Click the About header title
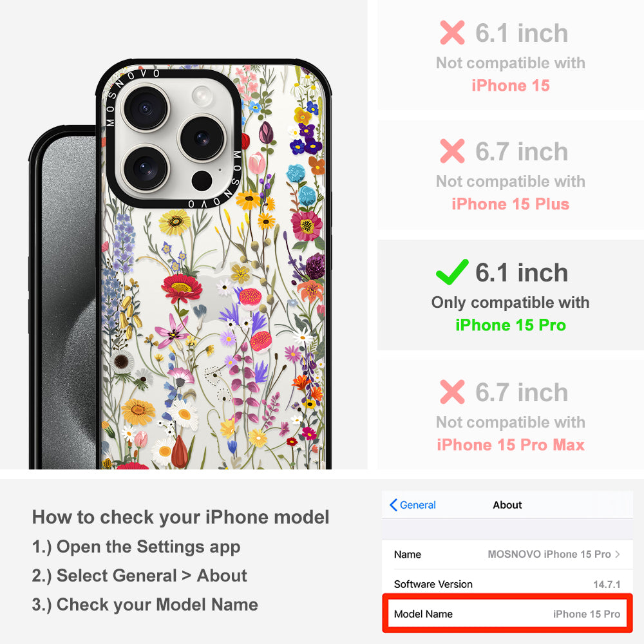This screenshot has width=644, height=644. click(507, 505)
